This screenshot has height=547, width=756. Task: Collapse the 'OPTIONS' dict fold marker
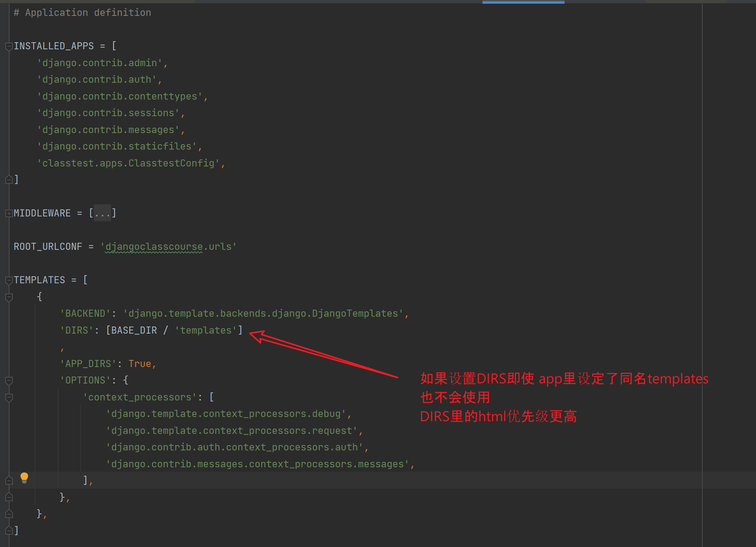(x=9, y=381)
